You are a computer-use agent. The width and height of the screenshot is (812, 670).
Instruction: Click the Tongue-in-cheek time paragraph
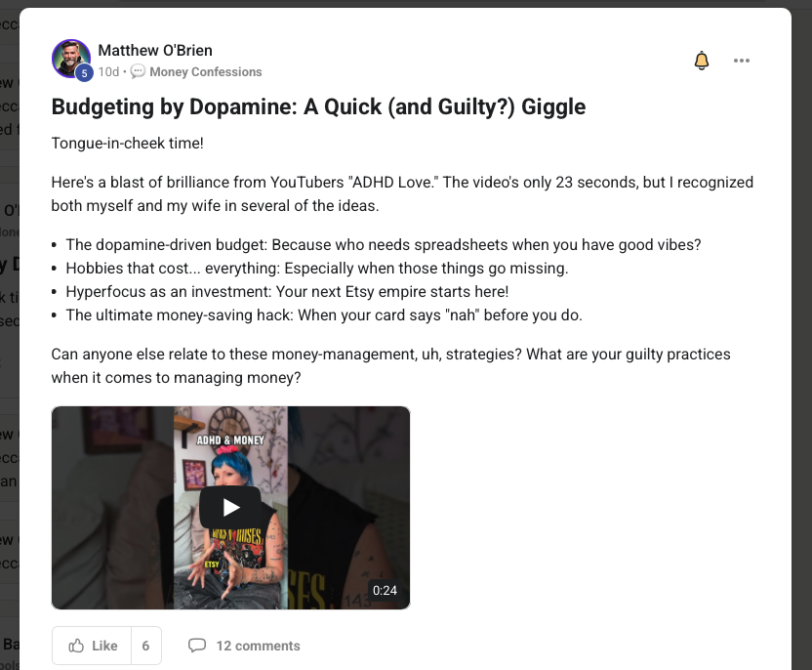click(x=128, y=143)
